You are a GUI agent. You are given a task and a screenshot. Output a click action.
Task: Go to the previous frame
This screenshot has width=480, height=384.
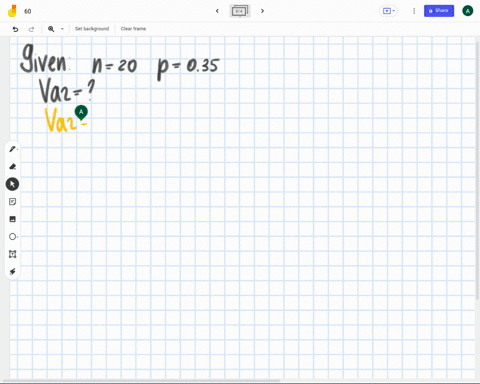[217, 11]
